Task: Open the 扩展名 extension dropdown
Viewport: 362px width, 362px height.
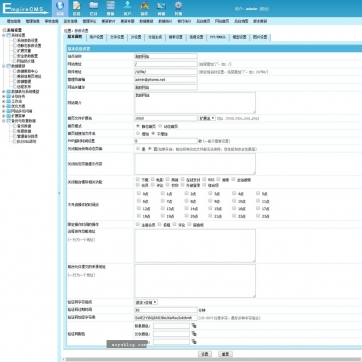Action: [x=207, y=118]
